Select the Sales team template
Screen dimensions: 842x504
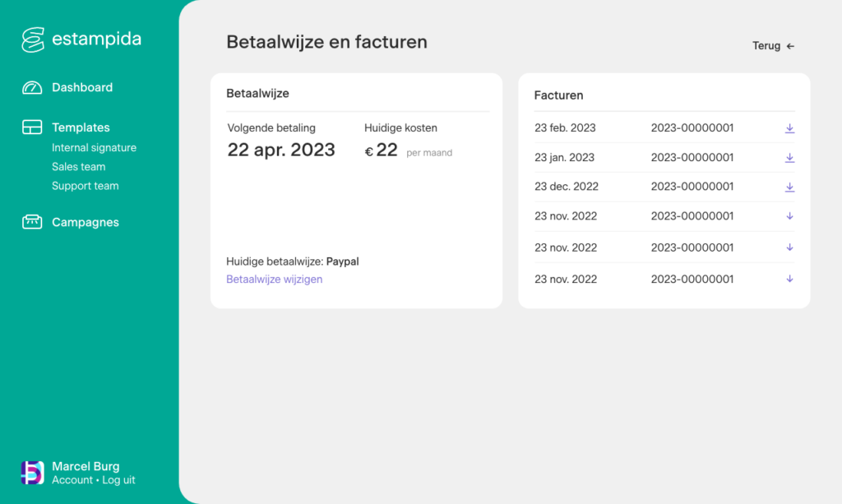click(x=79, y=167)
